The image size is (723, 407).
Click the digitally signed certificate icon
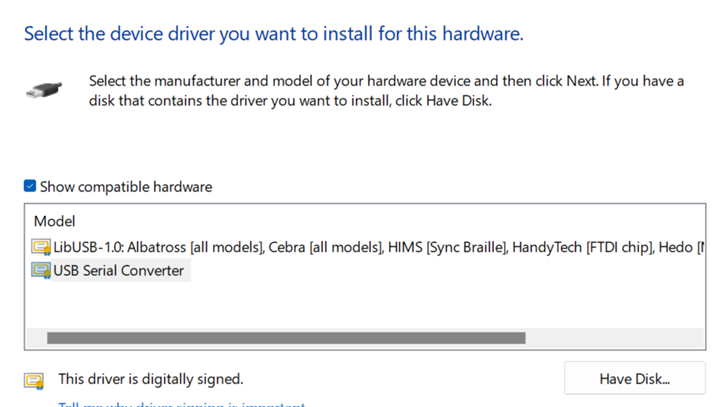[x=36, y=380]
